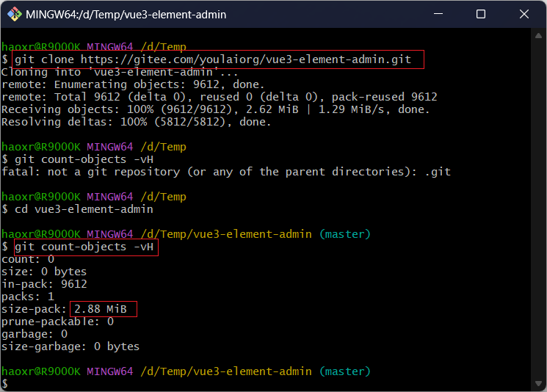The height and width of the screenshot is (392, 547).
Task: Click the "fatal: not a git repository" error line
Action: 226,172
